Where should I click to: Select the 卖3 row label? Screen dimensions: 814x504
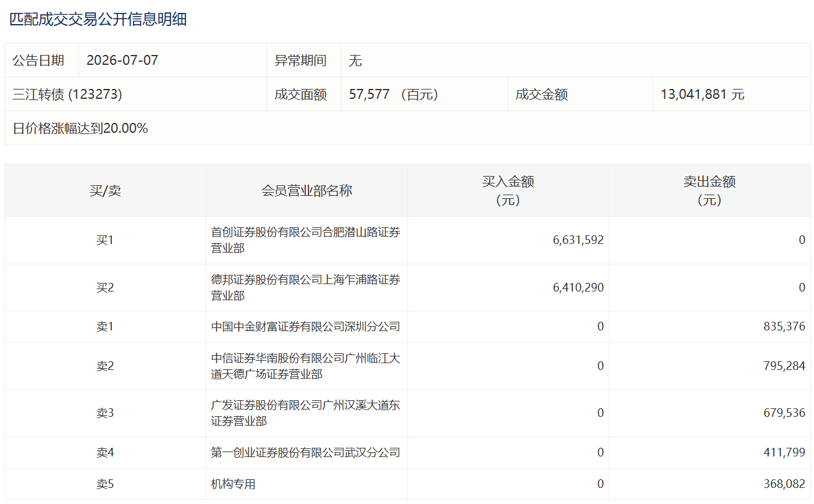(x=105, y=413)
